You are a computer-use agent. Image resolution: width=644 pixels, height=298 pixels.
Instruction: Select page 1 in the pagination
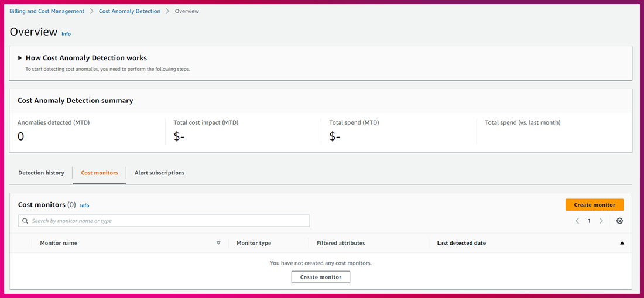click(589, 221)
